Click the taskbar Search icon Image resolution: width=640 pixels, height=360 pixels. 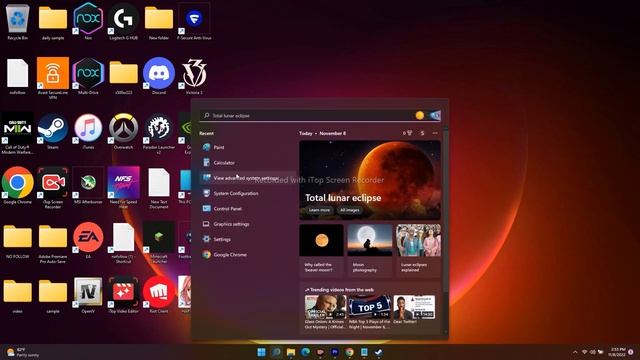click(x=276, y=352)
